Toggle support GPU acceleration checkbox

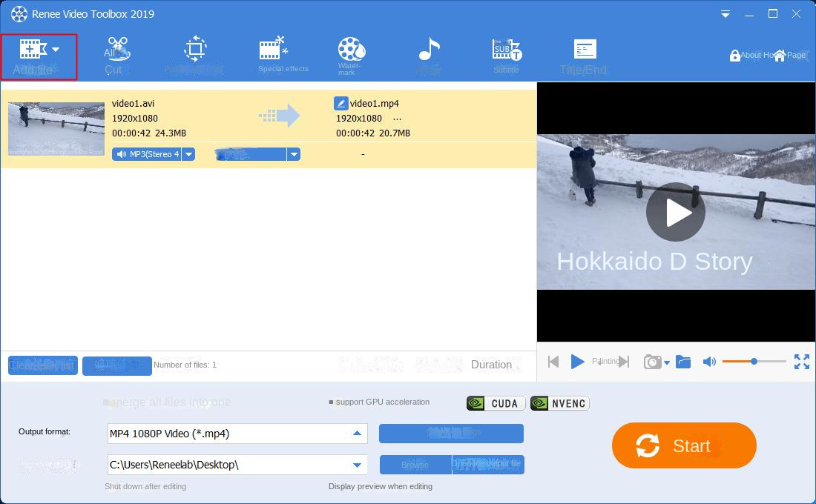click(332, 402)
